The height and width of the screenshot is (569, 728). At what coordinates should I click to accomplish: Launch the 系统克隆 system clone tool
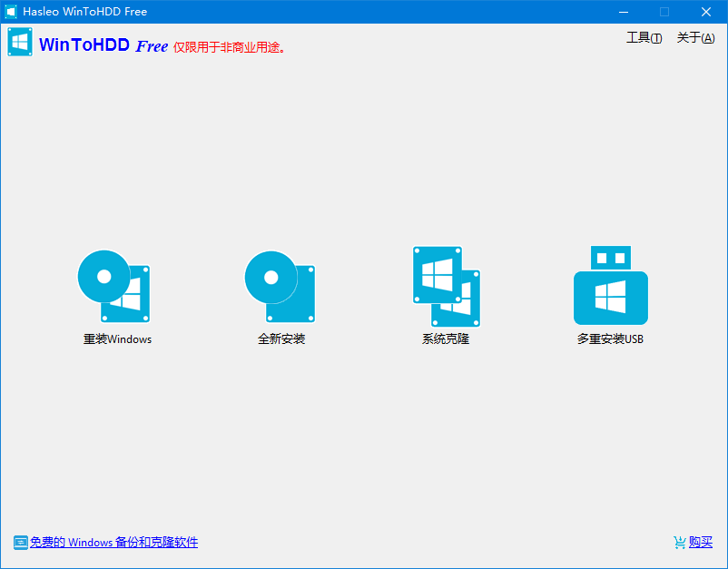pyautogui.click(x=445, y=284)
